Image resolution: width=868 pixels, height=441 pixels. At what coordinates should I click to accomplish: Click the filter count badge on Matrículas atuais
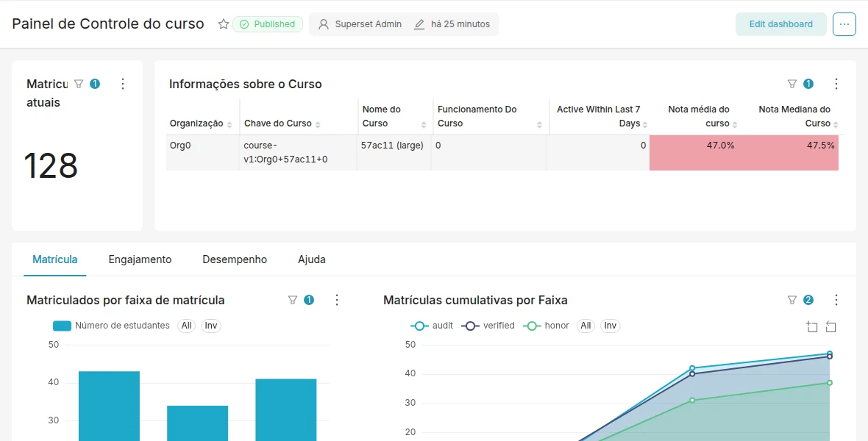click(95, 84)
